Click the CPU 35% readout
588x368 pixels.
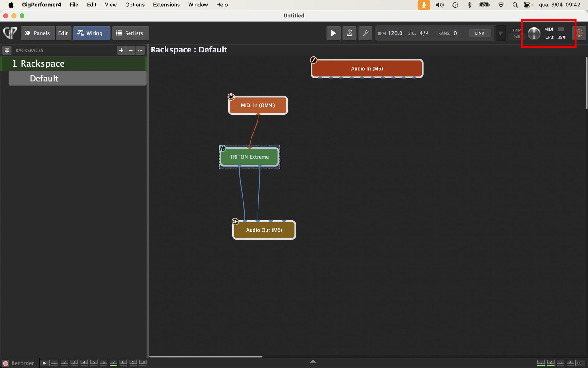(555, 37)
